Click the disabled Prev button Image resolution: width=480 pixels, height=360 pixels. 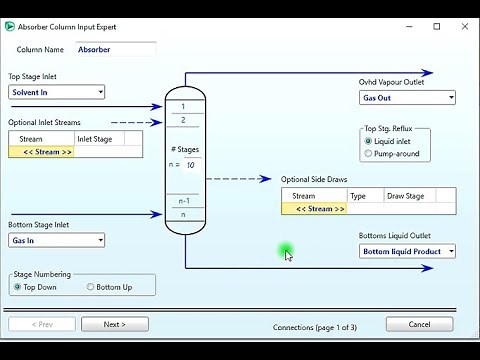pyautogui.click(x=42, y=324)
